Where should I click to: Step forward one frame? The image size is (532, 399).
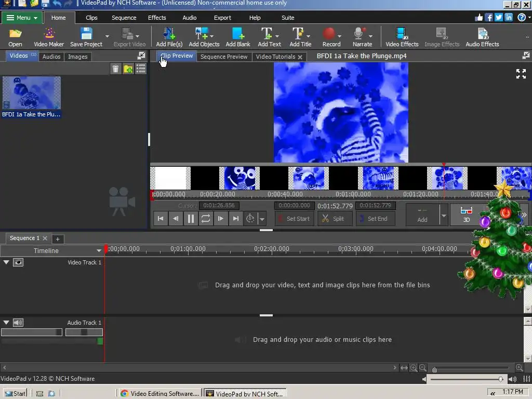coord(220,219)
